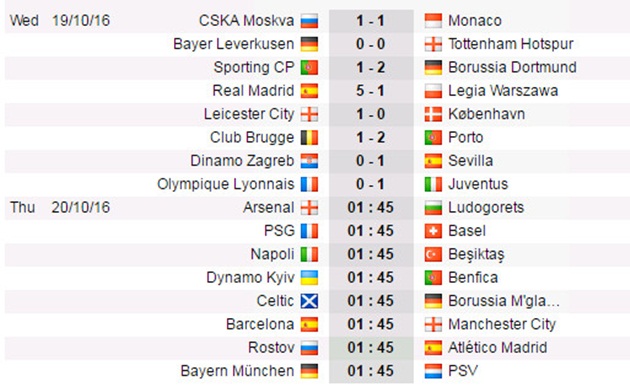Click the Atlético Madrid team name
Viewport: 630px width, 386px height.
coord(497,347)
